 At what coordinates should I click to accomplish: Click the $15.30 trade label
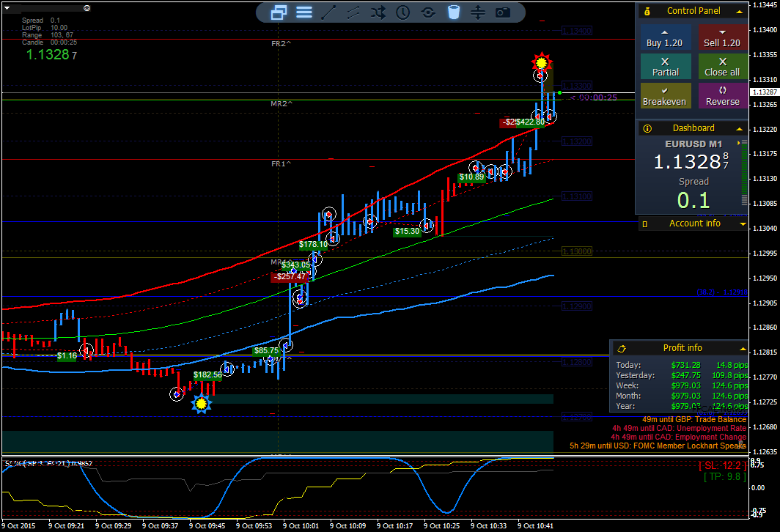point(408,232)
